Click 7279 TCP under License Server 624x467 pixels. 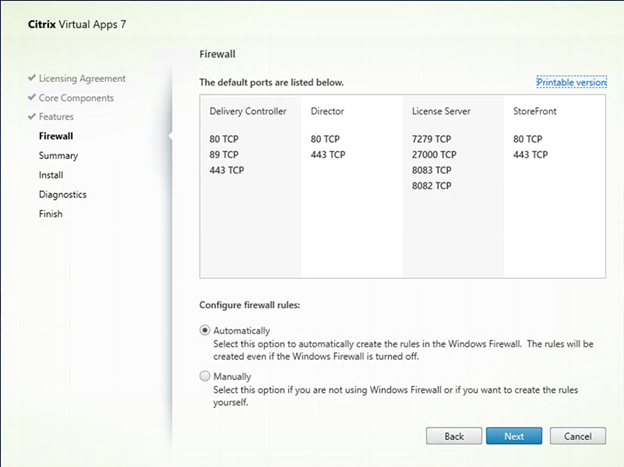pos(431,139)
